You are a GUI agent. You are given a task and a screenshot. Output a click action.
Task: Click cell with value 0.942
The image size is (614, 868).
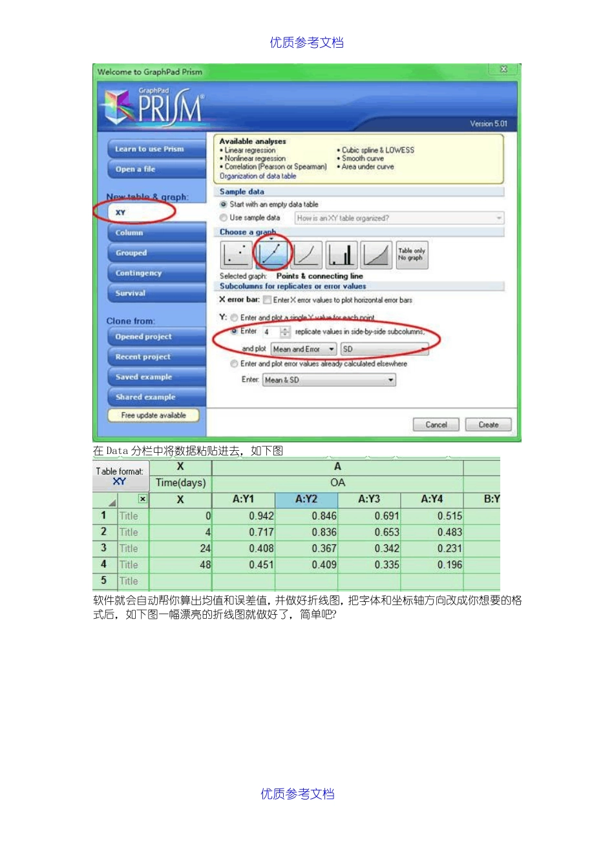click(244, 516)
